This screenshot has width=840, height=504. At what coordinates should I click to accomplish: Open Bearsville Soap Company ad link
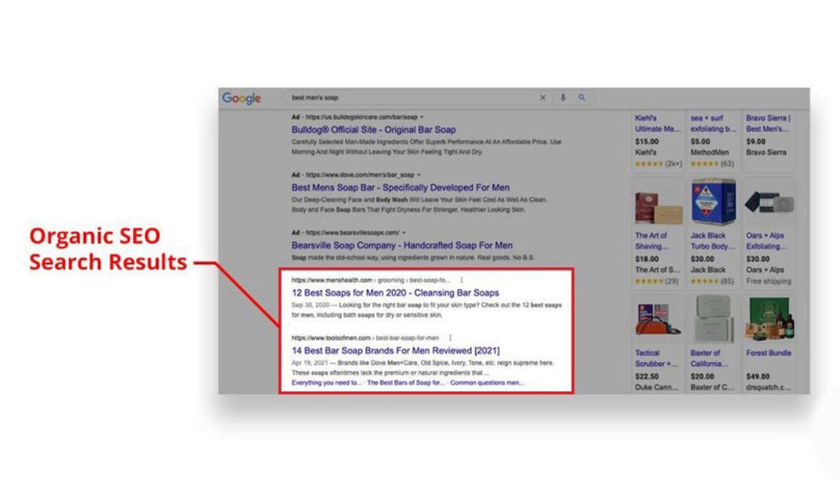(402, 245)
